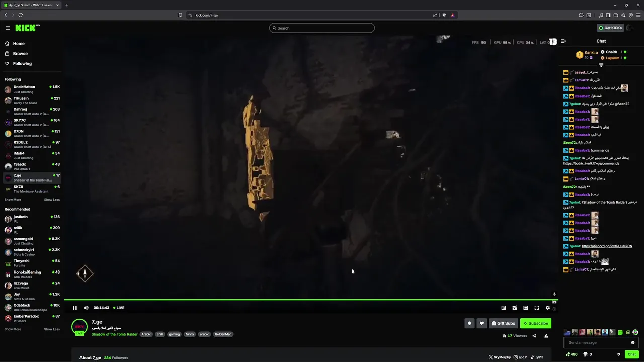Open a new browser tab
Viewport: 644px width, 362px height.
(66, 5)
